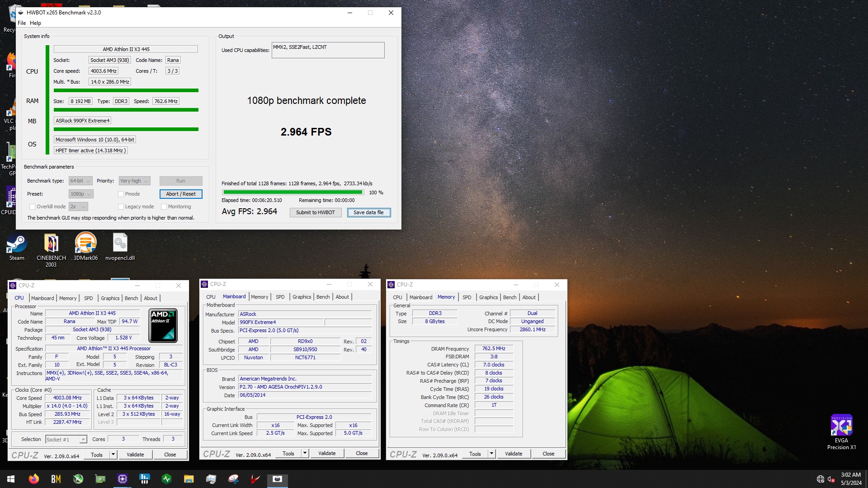The image size is (868, 488).
Task: Open the Steam desktop shortcut
Action: 17,247
